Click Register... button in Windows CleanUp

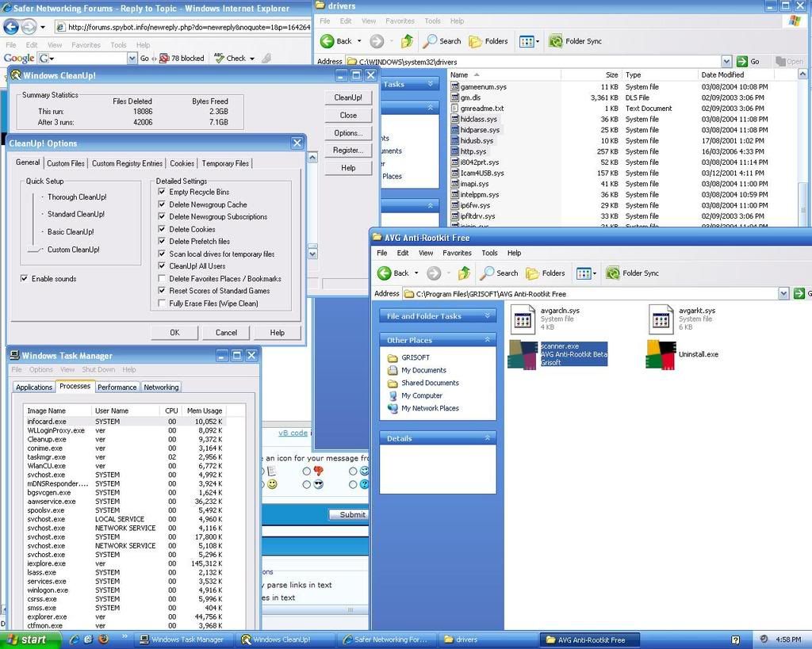[348, 150]
